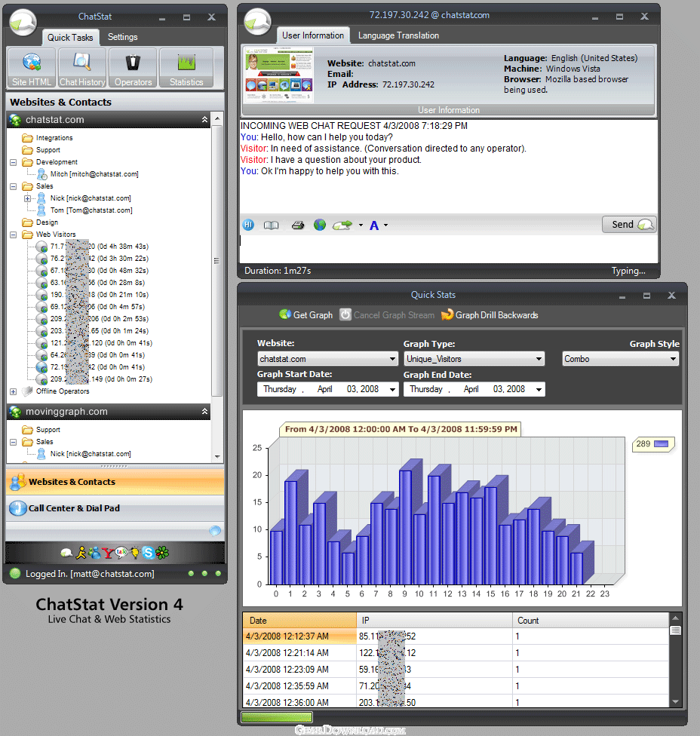The image size is (700, 736).
Task: Collapse the Development folder in tree
Action: [x=13, y=162]
